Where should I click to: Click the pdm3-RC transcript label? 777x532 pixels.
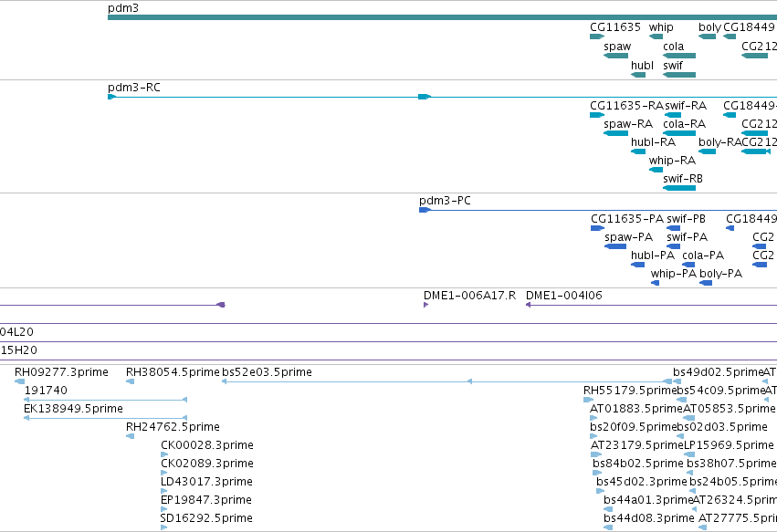134,88
